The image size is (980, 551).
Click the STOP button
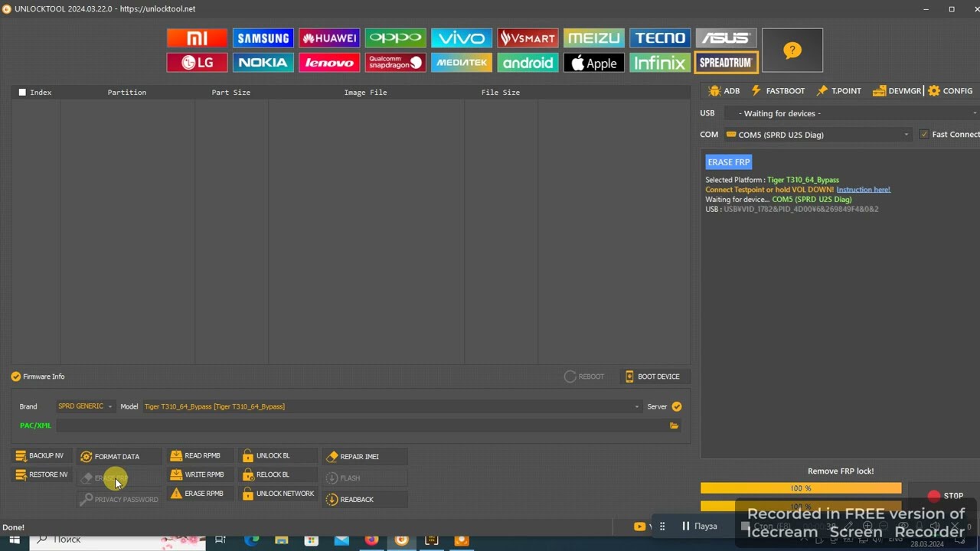946,496
